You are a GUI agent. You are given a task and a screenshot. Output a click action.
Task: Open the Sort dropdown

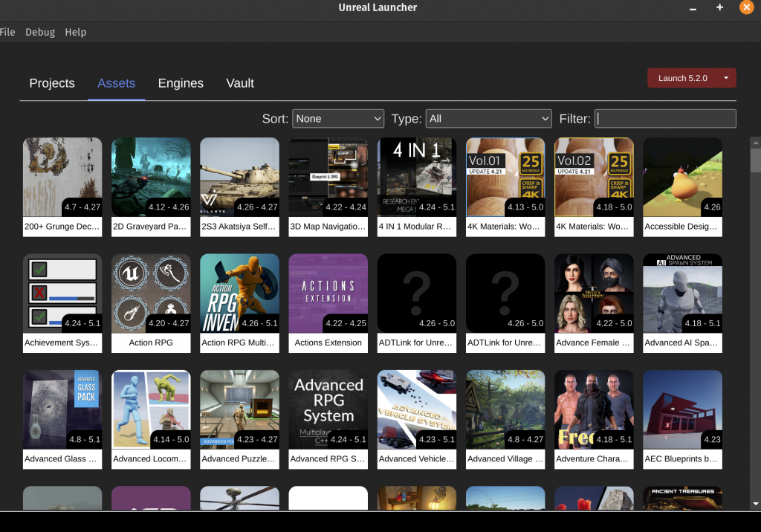pos(338,118)
